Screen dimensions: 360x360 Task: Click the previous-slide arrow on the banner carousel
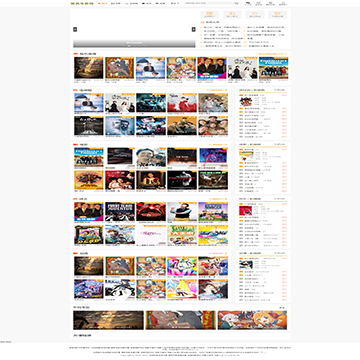click(x=75, y=29)
